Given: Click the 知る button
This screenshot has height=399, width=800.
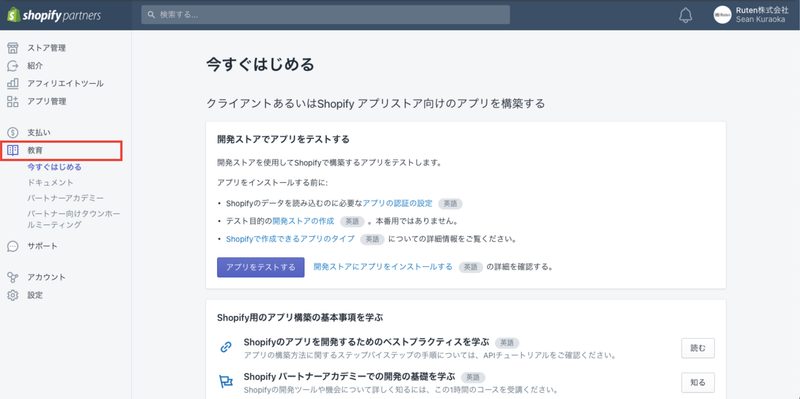Looking at the screenshot, I should tap(698, 383).
